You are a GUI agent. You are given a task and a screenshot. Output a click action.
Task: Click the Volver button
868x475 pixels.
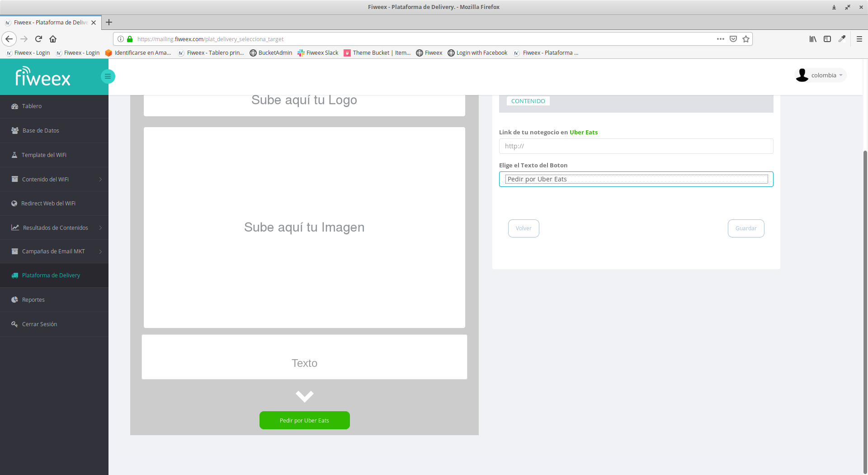(x=523, y=228)
